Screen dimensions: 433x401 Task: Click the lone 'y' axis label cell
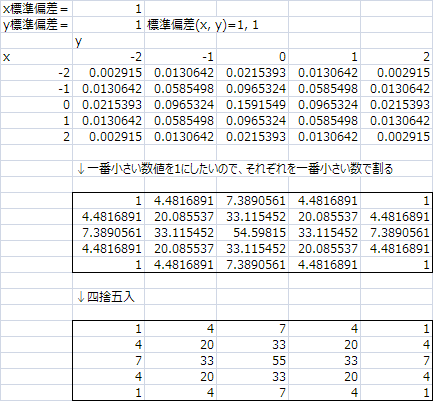(108, 41)
